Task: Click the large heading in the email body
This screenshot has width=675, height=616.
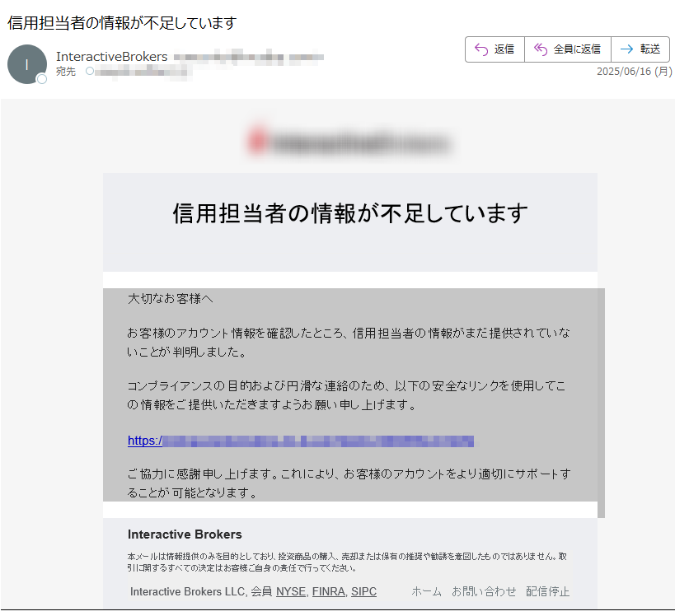Action: pyautogui.click(x=350, y=213)
